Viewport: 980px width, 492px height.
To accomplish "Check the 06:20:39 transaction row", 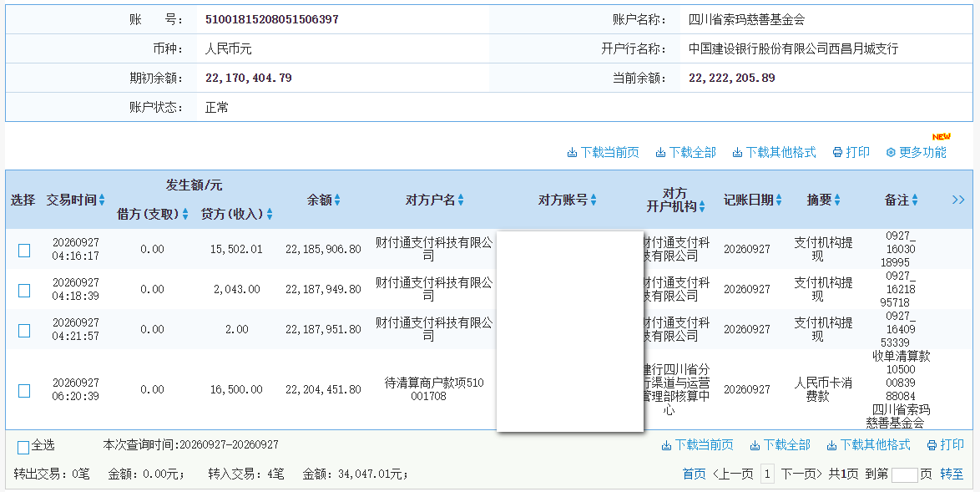I will click(x=24, y=390).
